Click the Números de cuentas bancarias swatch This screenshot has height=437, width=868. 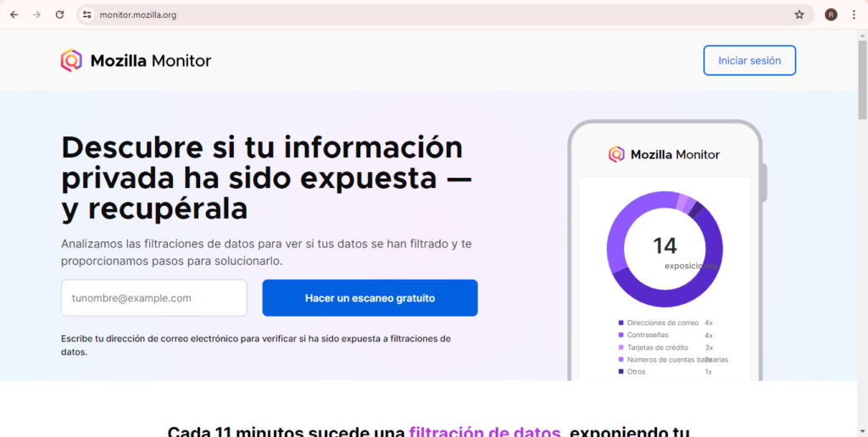620,360
